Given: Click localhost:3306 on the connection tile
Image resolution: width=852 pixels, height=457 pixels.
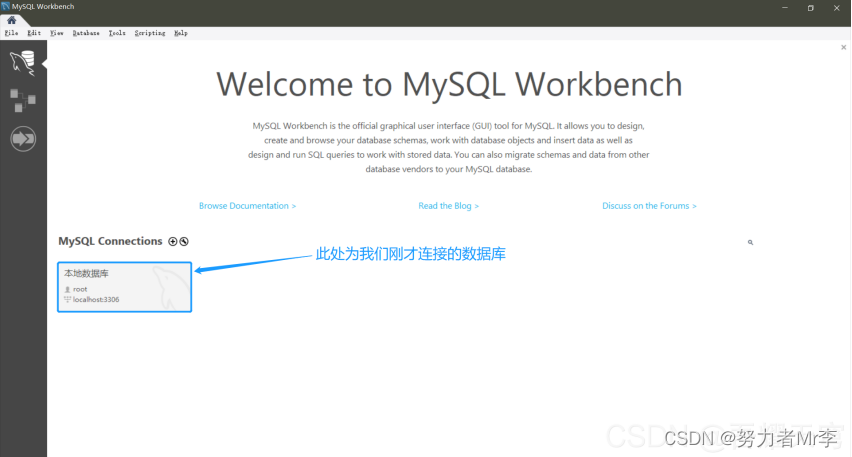Looking at the screenshot, I should click(96, 299).
